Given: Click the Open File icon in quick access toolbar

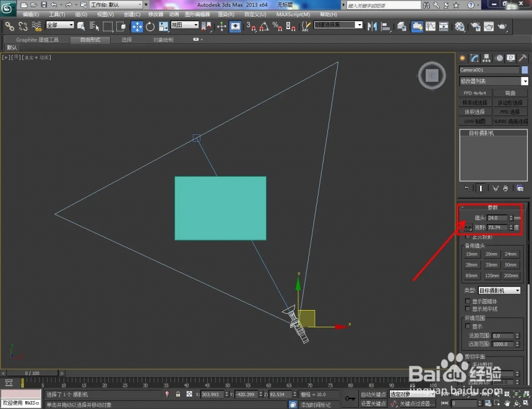Looking at the screenshot, I should (33, 5).
